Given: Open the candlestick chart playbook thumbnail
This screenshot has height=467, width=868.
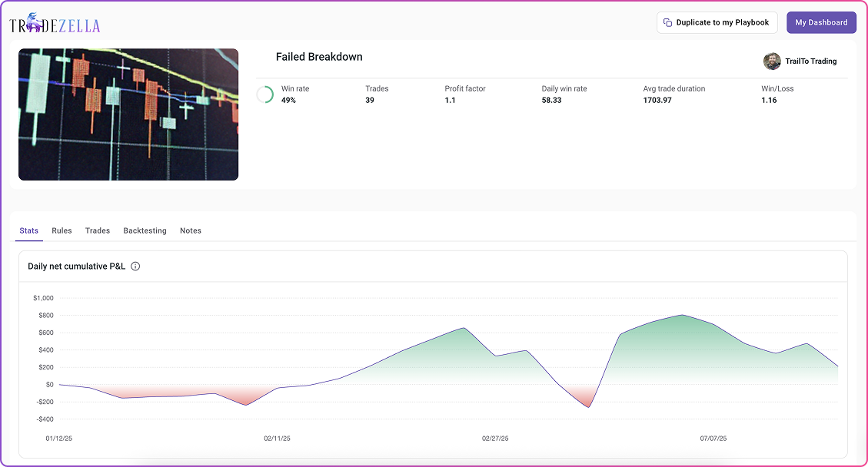Looking at the screenshot, I should tap(128, 114).
